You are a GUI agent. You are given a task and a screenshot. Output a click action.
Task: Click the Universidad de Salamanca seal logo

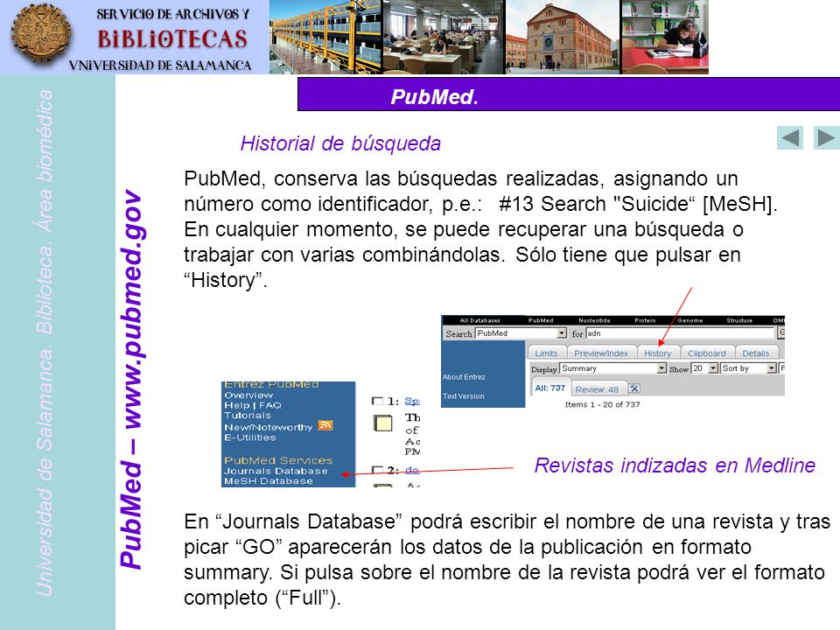41,34
